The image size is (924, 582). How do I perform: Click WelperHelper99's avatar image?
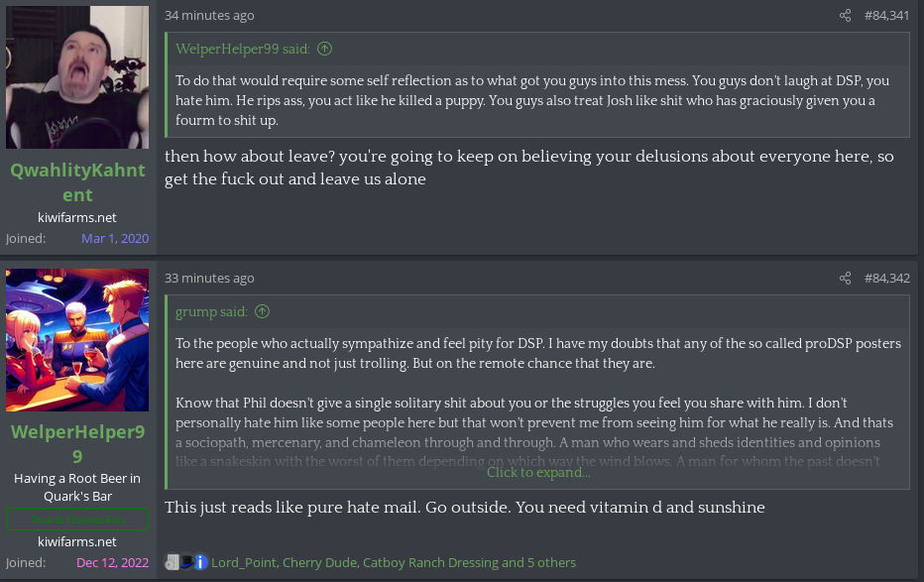[77, 340]
